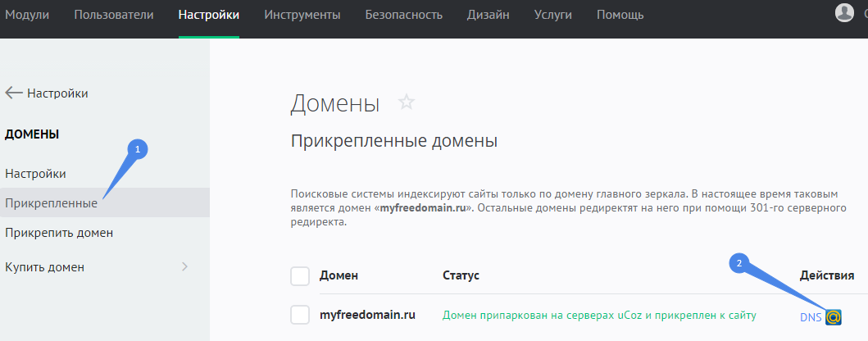This screenshot has height=341, width=868.
Task: Check the myfreedomain.ru row checkbox
Action: [x=300, y=315]
